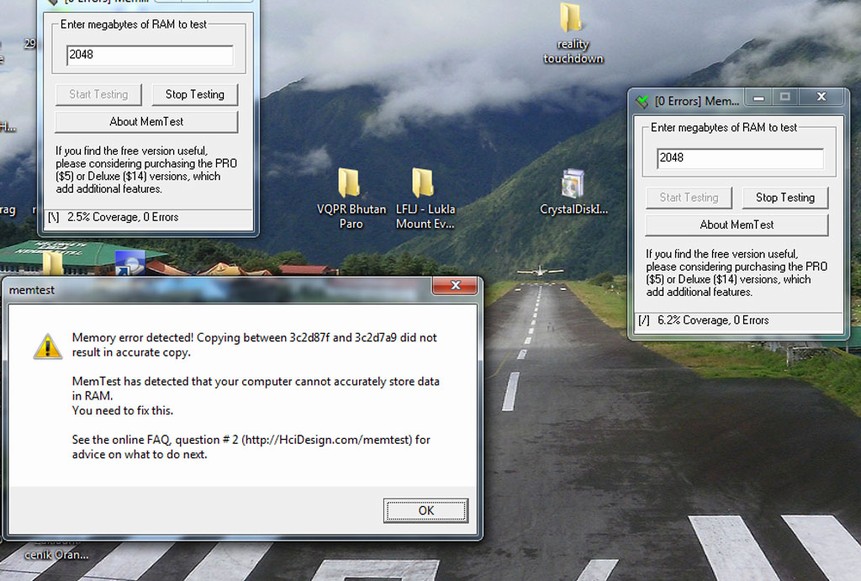Click the 6.2% Coverage, 0 Errors status text
The height and width of the screenshot is (581, 861).
[x=713, y=320]
